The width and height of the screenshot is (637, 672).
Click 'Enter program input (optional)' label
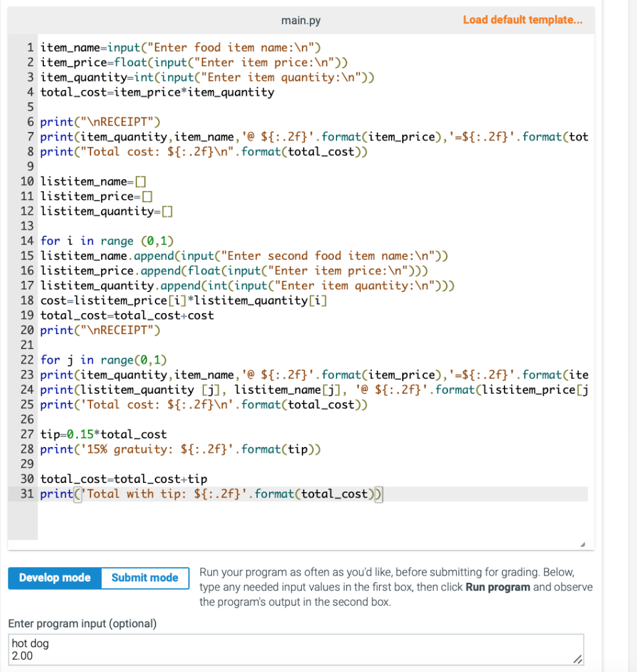(82, 623)
